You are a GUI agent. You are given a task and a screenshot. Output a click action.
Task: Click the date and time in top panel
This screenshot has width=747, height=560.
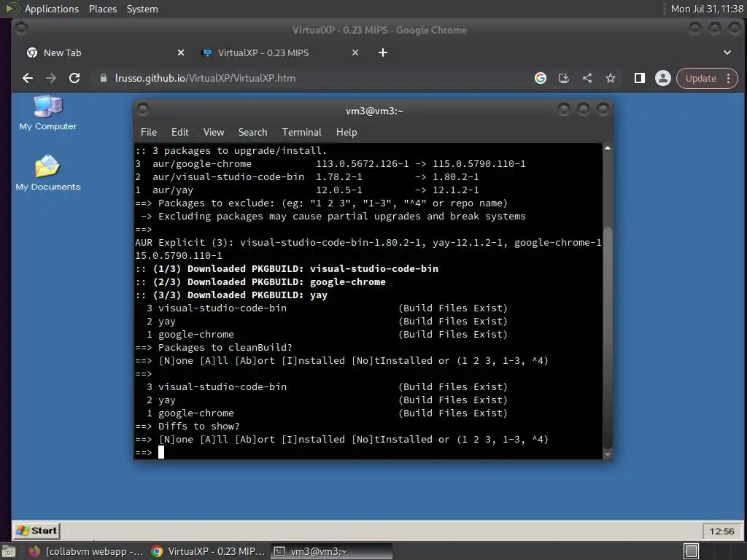[x=707, y=9]
